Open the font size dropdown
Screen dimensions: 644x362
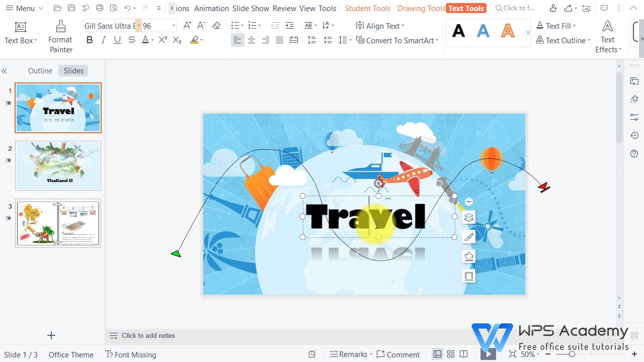click(174, 25)
